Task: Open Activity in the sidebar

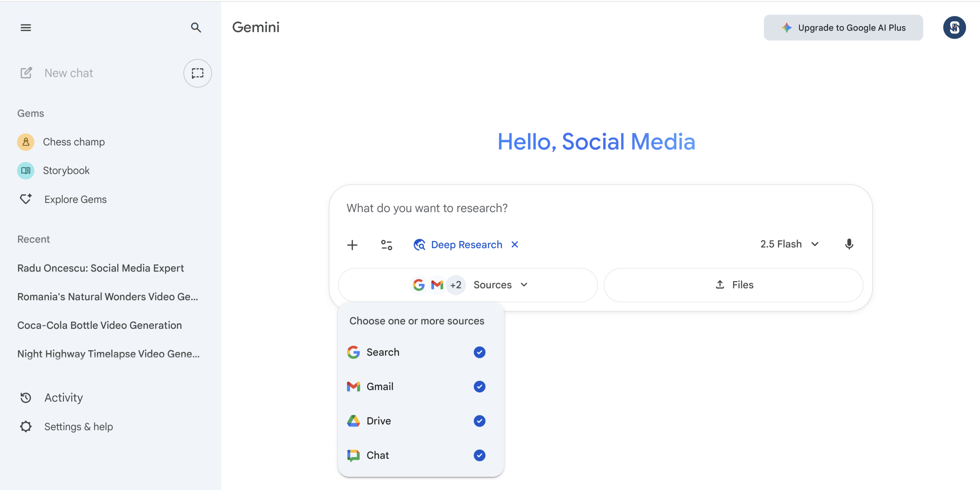Action: pos(63,397)
